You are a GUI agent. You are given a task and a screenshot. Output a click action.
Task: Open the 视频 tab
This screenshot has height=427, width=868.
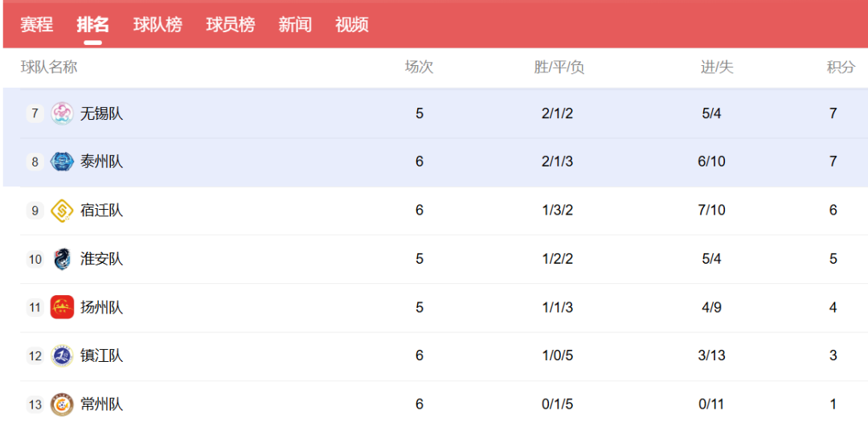click(x=352, y=25)
